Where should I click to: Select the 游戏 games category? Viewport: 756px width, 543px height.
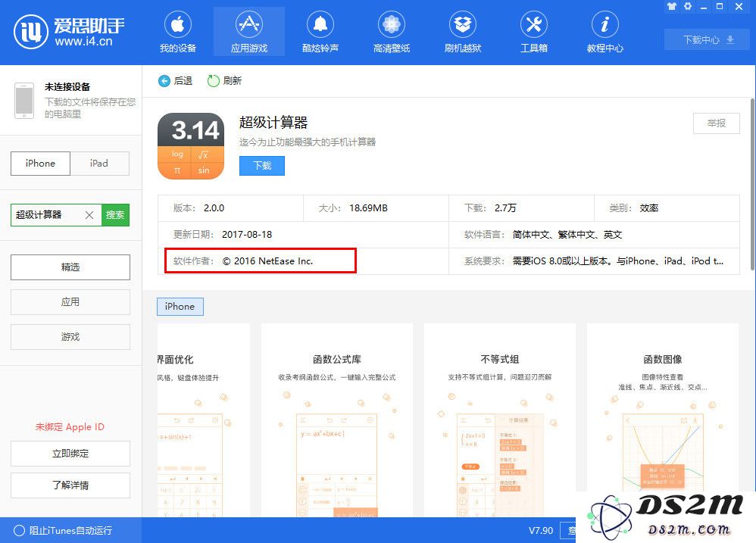point(70,337)
